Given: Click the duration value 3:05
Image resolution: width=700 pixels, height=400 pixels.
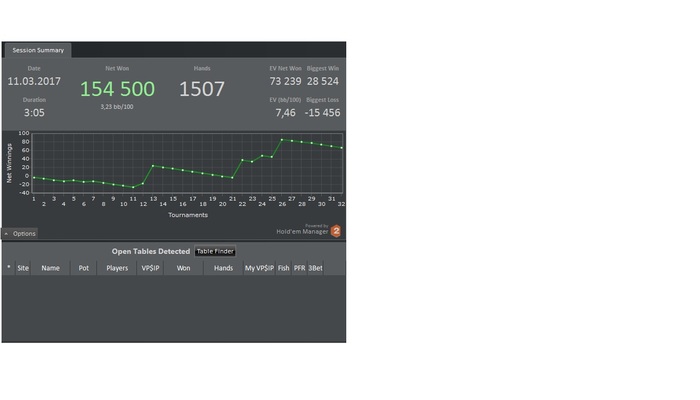Looking at the screenshot, I should point(34,112).
